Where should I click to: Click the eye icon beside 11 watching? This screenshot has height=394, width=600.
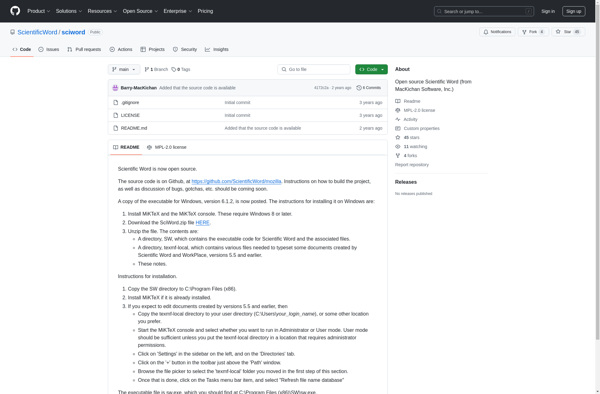(x=398, y=147)
